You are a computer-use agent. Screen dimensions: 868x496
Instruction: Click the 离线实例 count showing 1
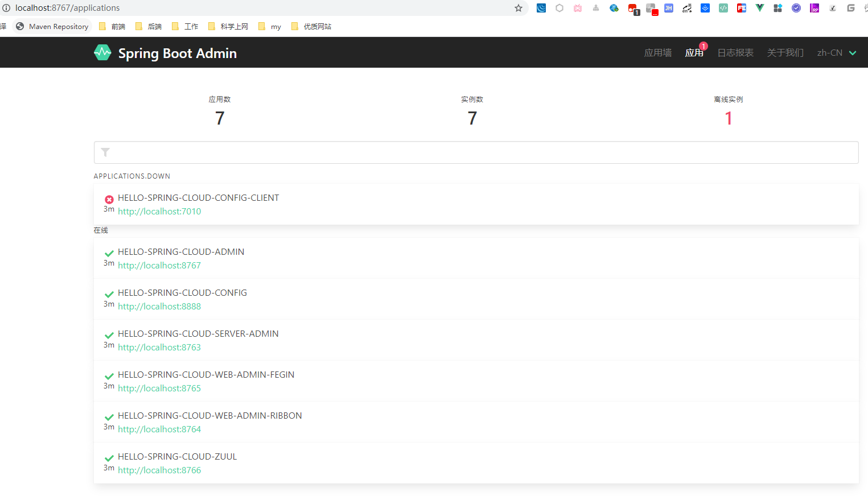729,118
